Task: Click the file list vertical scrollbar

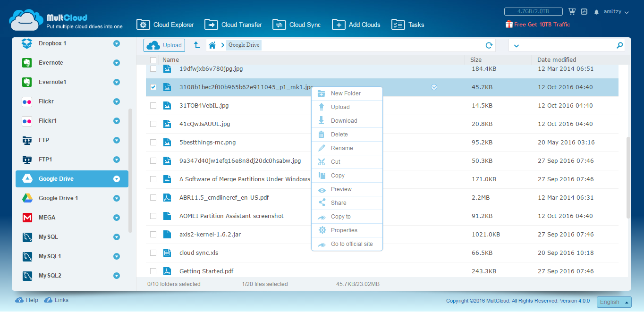Action: (627, 177)
